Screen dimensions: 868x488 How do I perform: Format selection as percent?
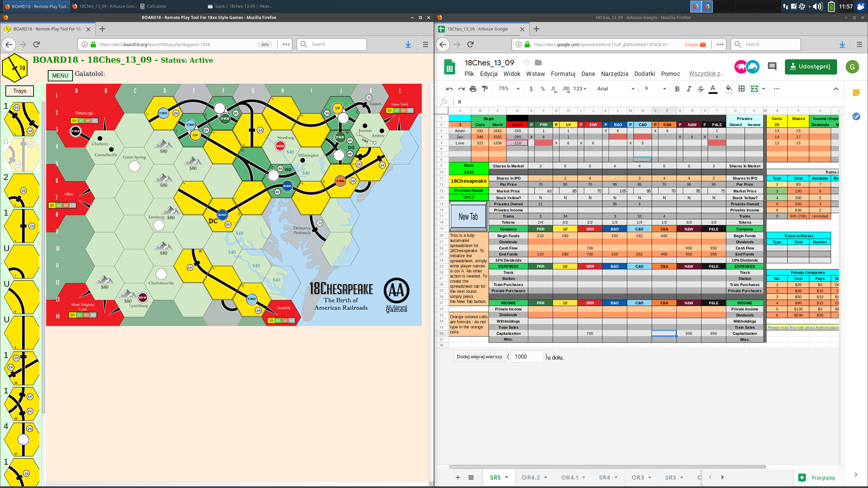point(542,89)
